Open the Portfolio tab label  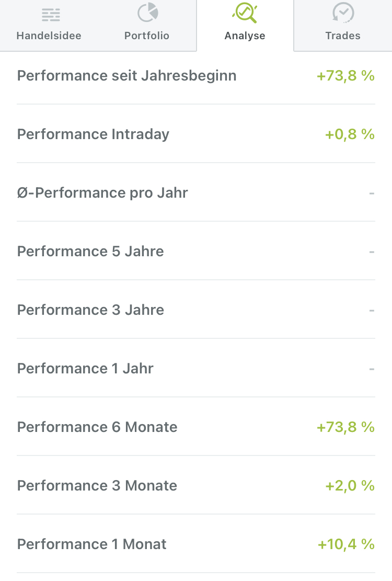point(147,36)
